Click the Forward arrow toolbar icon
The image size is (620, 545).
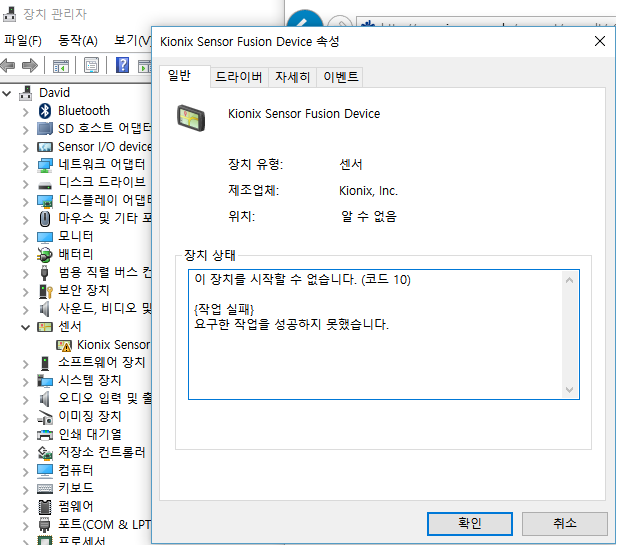(30, 65)
